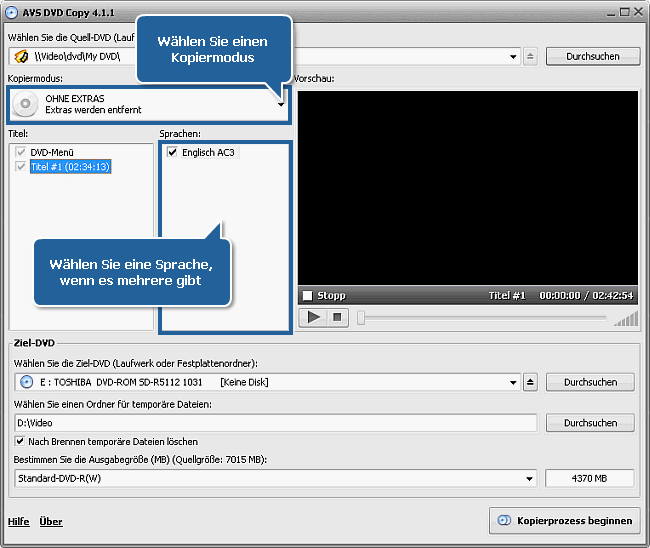Click the temporary folder field D:\Video
The height and width of the screenshot is (548, 650).
[276, 423]
